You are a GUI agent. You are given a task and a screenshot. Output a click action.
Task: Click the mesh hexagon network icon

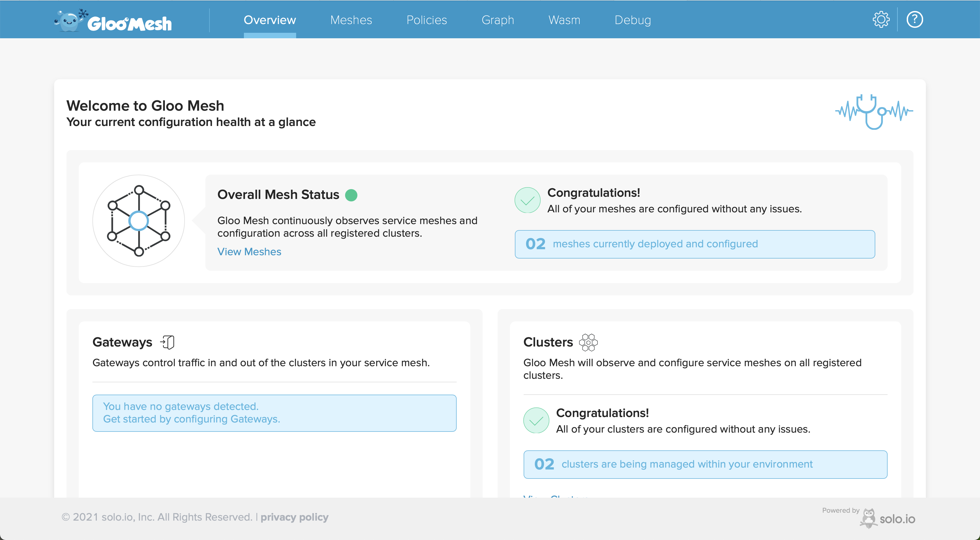pyautogui.click(x=139, y=221)
